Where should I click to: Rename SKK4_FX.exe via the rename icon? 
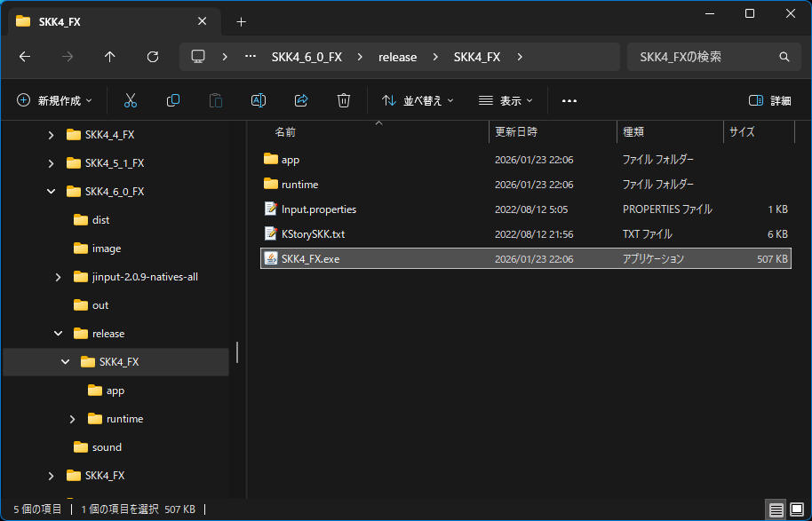[x=259, y=100]
